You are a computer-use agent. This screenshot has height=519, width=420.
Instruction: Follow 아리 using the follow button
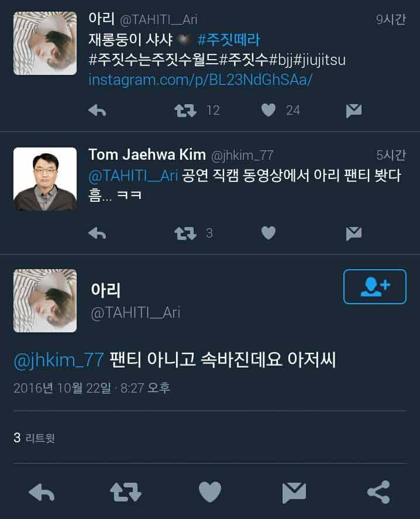374,287
